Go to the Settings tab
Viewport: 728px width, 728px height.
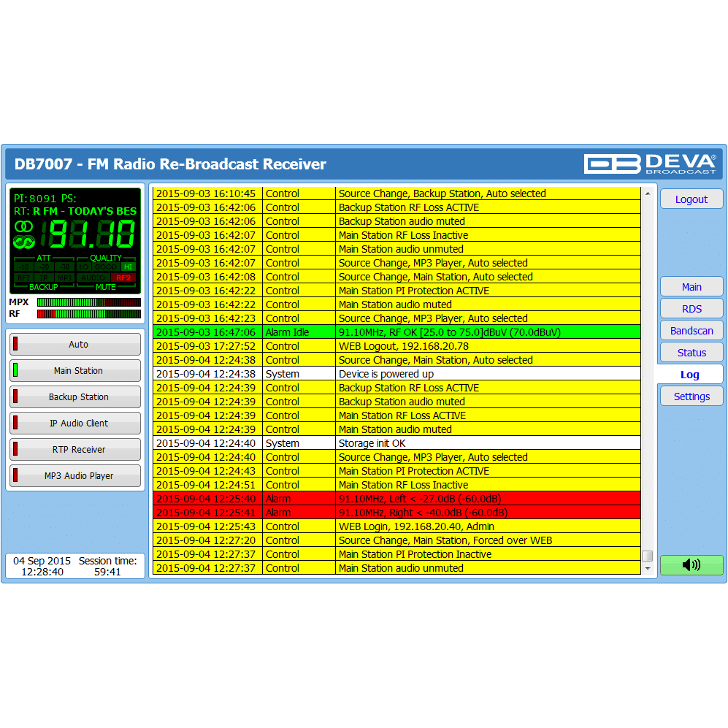coord(691,396)
